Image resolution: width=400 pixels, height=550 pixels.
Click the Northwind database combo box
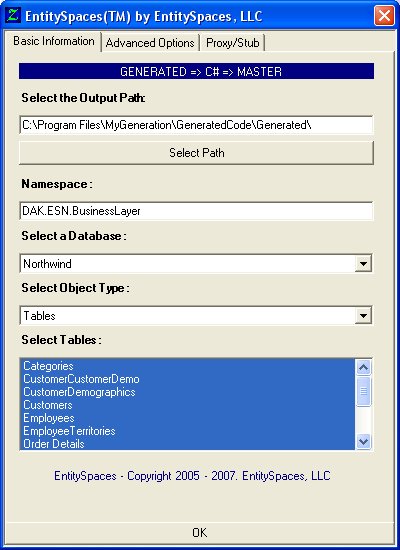(x=196, y=263)
